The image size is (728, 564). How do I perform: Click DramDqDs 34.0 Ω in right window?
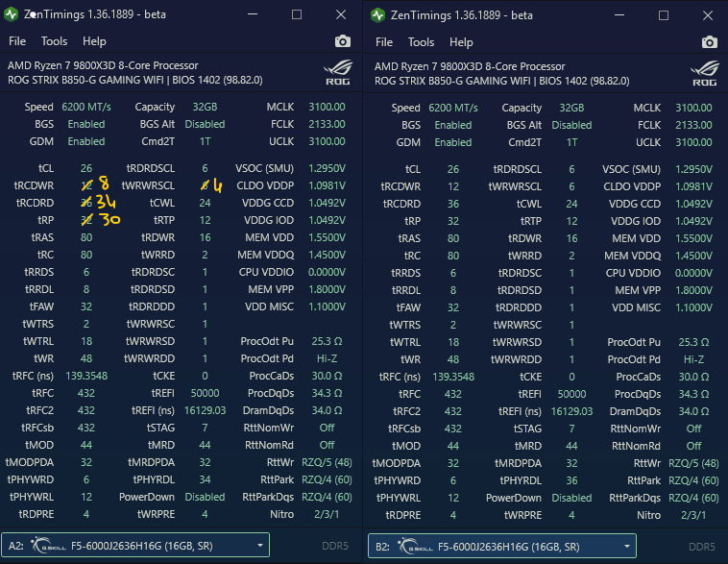pyautogui.click(x=693, y=411)
